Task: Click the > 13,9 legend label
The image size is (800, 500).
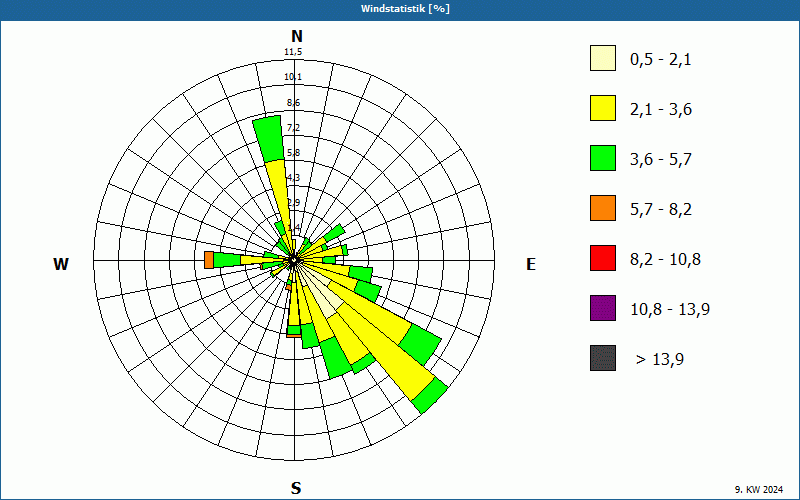Action: tap(660, 360)
